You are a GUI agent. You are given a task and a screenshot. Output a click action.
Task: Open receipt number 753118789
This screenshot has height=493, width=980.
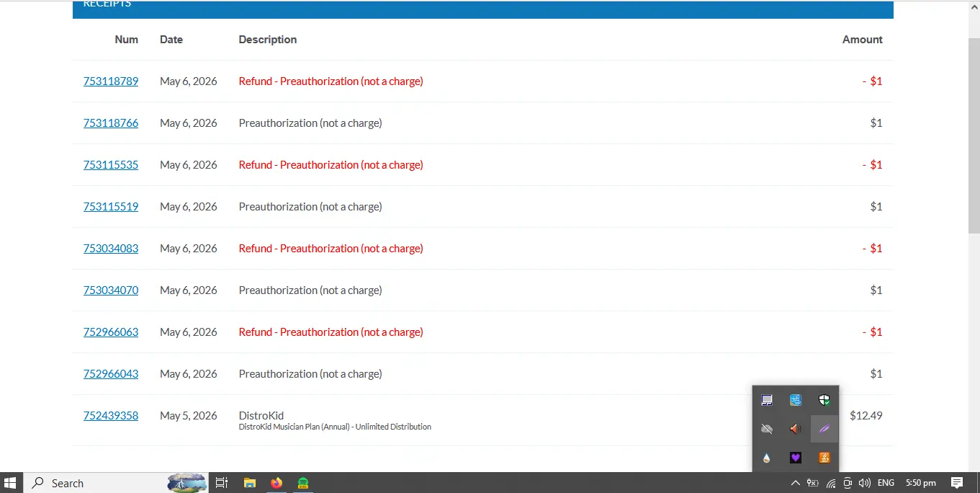pyautogui.click(x=111, y=81)
